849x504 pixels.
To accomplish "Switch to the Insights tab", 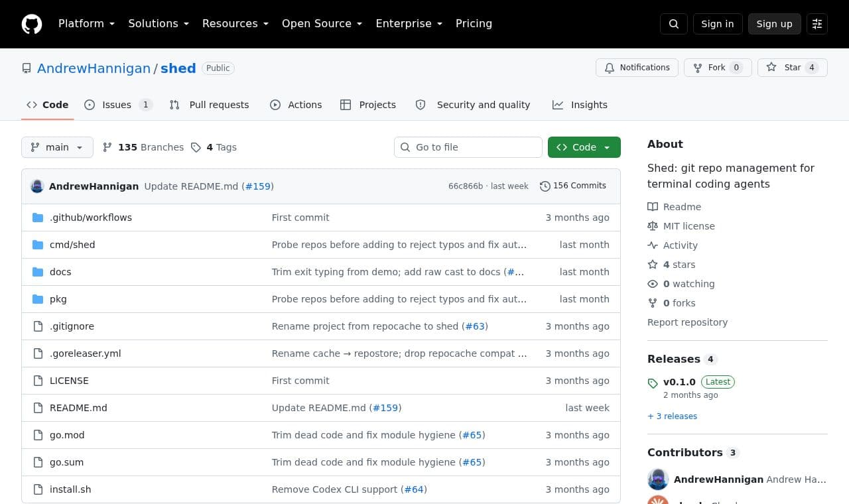I will pyautogui.click(x=580, y=105).
